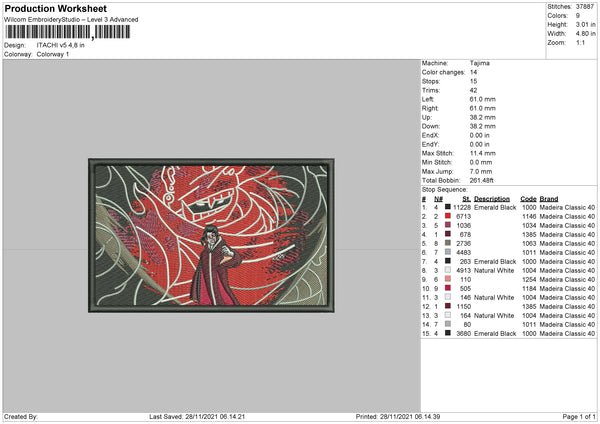Select the white swatch in stop row 8
This screenshot has height=424, width=600.
tap(448, 270)
